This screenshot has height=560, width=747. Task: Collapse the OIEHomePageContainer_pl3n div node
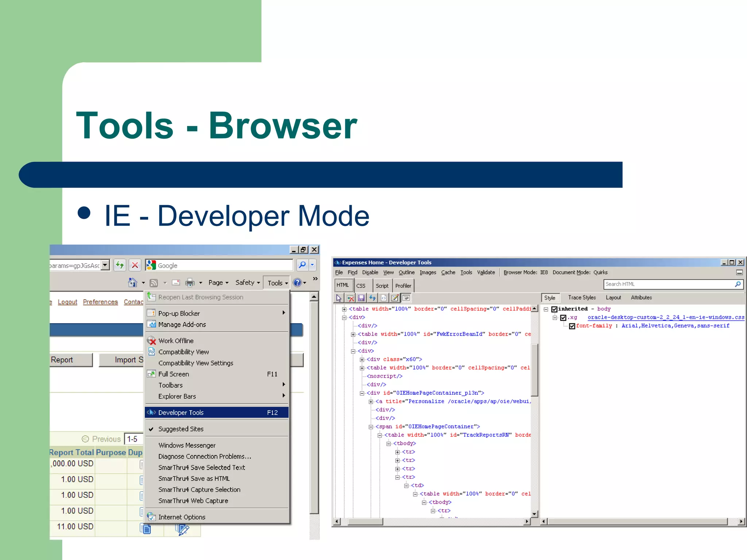coord(362,393)
